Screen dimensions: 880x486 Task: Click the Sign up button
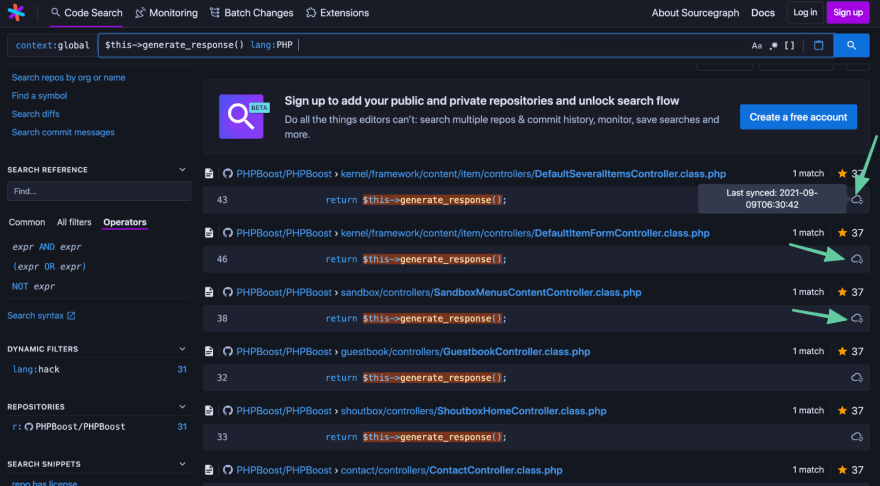(x=847, y=12)
